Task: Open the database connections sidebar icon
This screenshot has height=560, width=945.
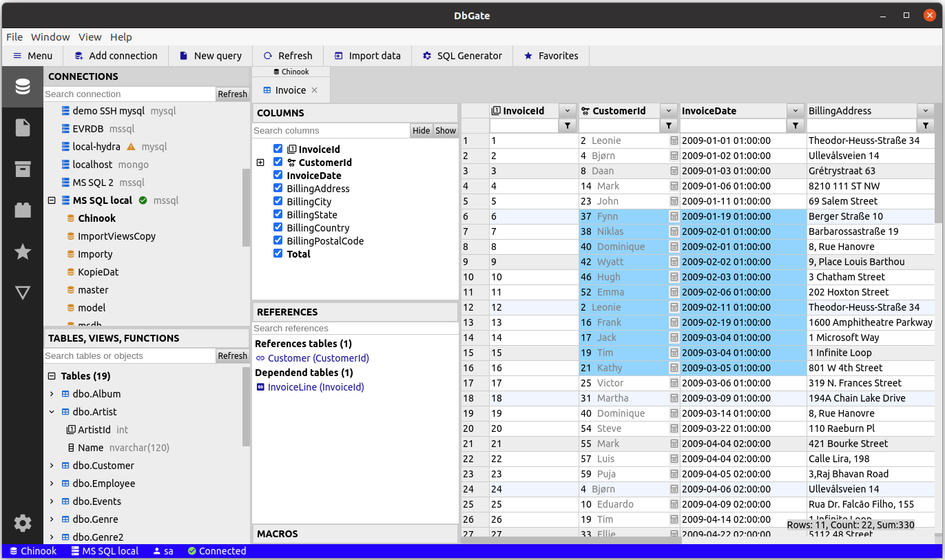Action: click(x=23, y=87)
